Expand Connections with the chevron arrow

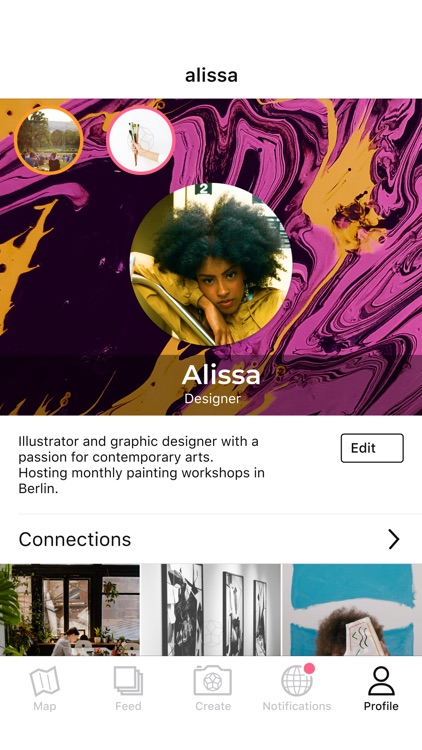(393, 539)
